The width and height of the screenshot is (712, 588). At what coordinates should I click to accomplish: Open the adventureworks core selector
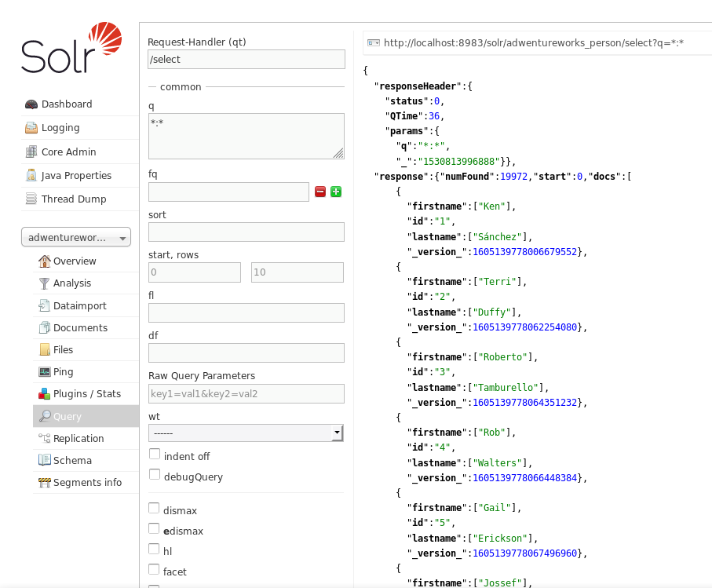pos(75,236)
